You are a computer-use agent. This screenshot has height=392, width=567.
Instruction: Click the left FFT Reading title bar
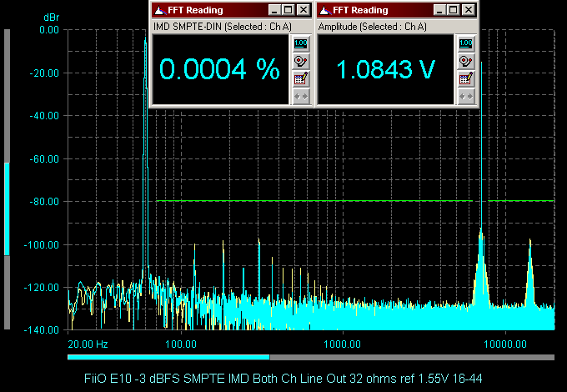click(217, 11)
